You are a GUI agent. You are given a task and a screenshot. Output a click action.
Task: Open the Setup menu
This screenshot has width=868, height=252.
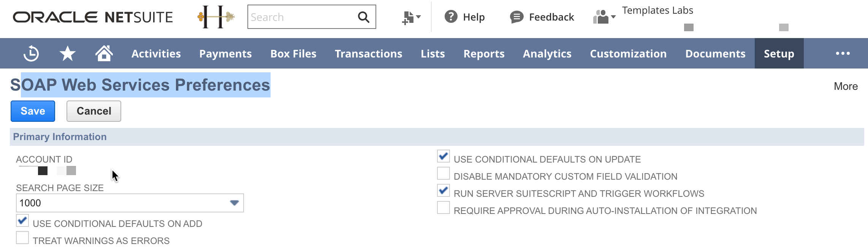point(779,53)
